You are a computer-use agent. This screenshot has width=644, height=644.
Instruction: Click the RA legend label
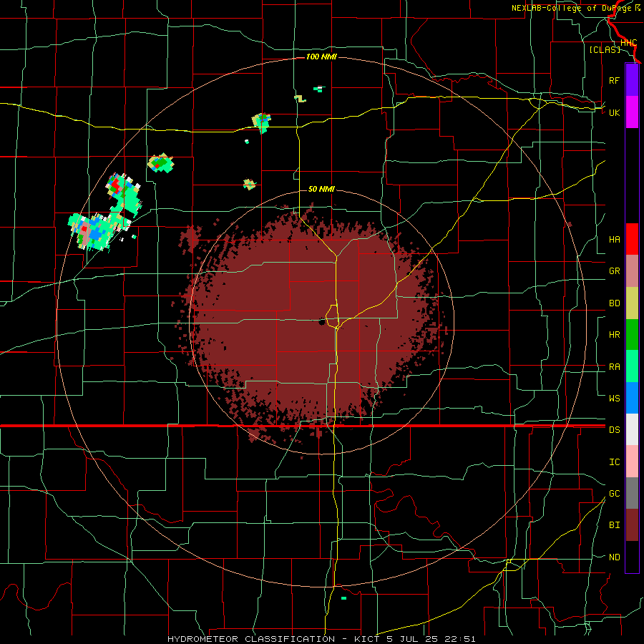coord(614,367)
